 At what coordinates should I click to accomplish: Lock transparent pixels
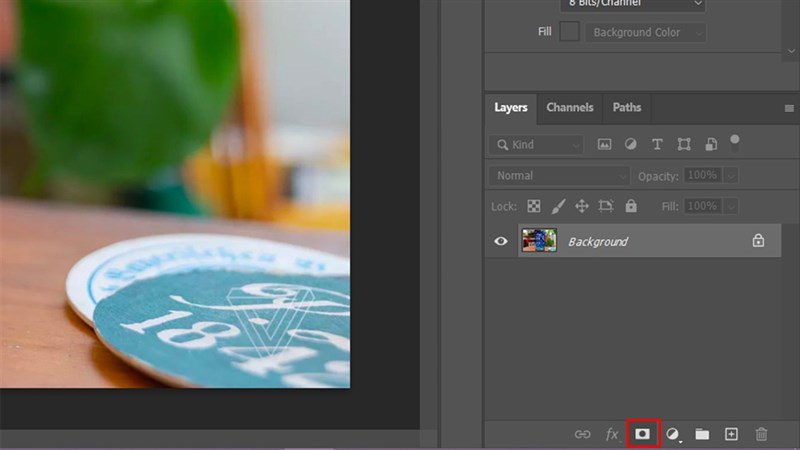[534, 206]
